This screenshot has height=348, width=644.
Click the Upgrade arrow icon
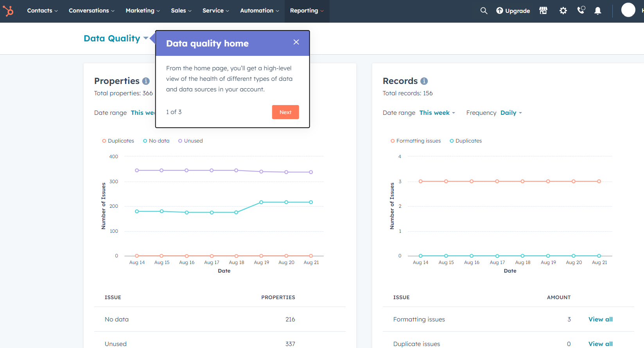coord(500,11)
